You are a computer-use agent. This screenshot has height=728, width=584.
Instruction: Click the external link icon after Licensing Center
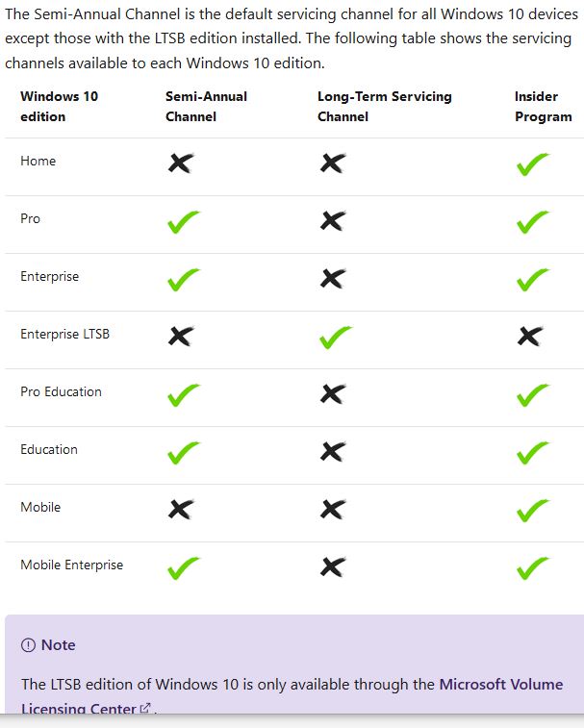145,710
